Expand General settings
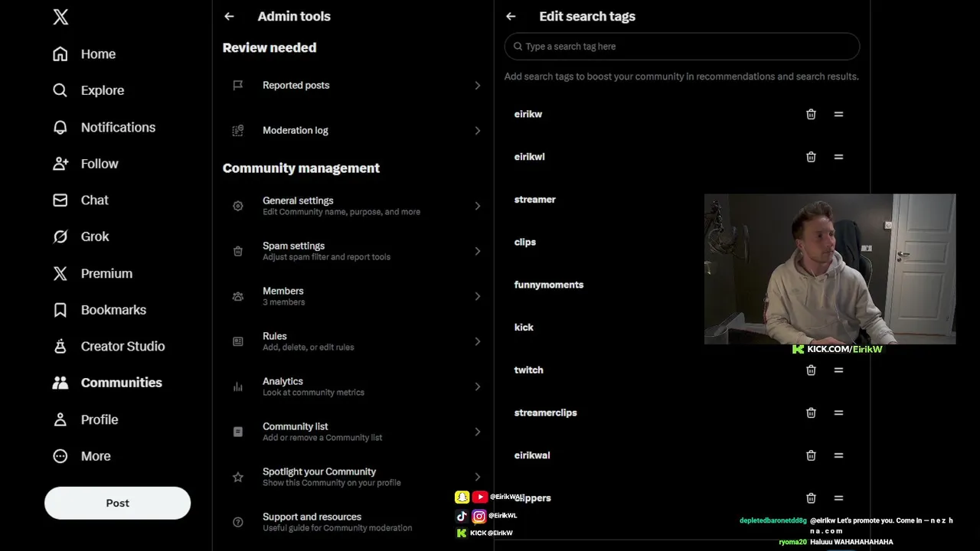Viewport: 980px width, 551px height. [354, 206]
